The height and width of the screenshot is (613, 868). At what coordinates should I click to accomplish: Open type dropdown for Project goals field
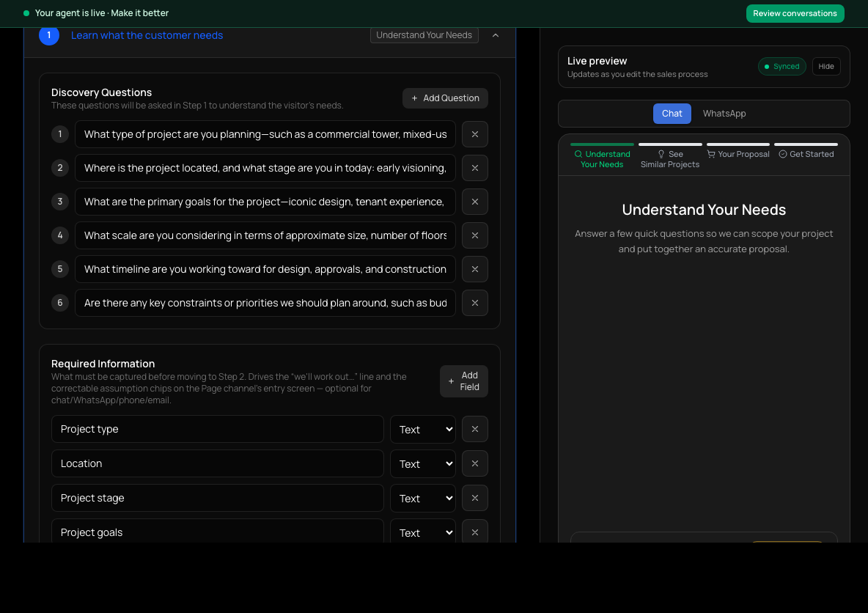(423, 532)
